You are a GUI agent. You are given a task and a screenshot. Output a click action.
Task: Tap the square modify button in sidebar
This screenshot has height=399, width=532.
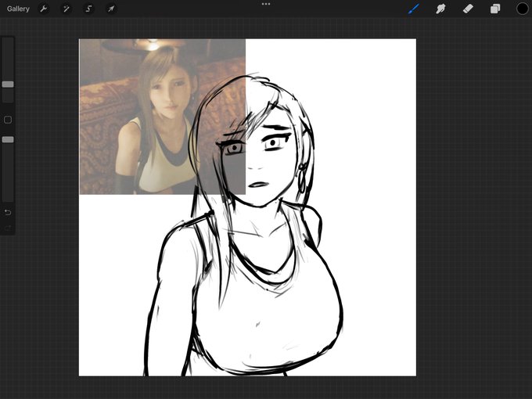tap(8, 120)
